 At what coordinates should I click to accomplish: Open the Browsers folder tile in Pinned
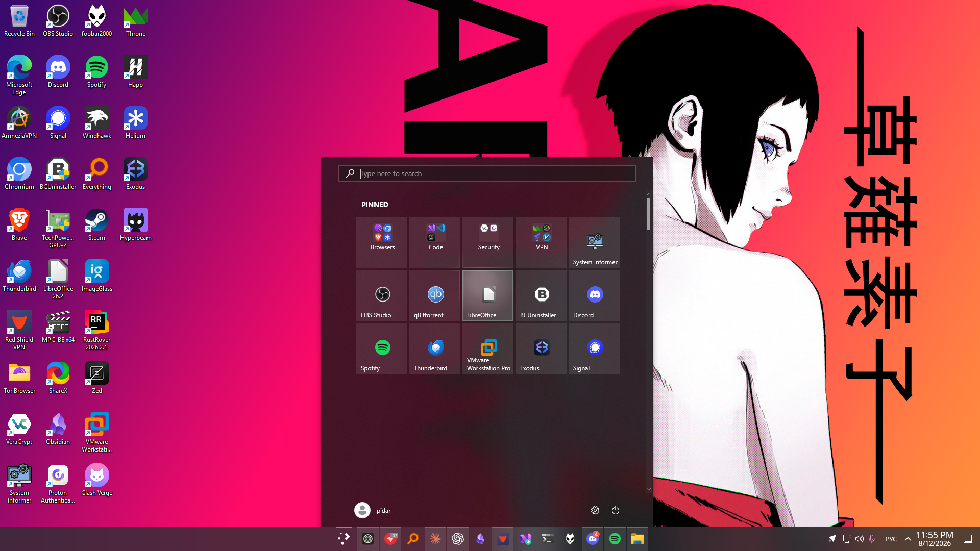coord(382,242)
